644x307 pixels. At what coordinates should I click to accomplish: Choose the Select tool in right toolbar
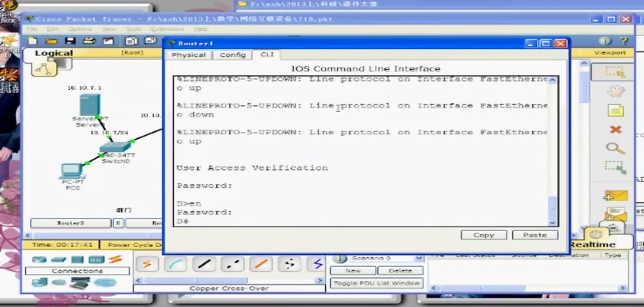(x=615, y=71)
